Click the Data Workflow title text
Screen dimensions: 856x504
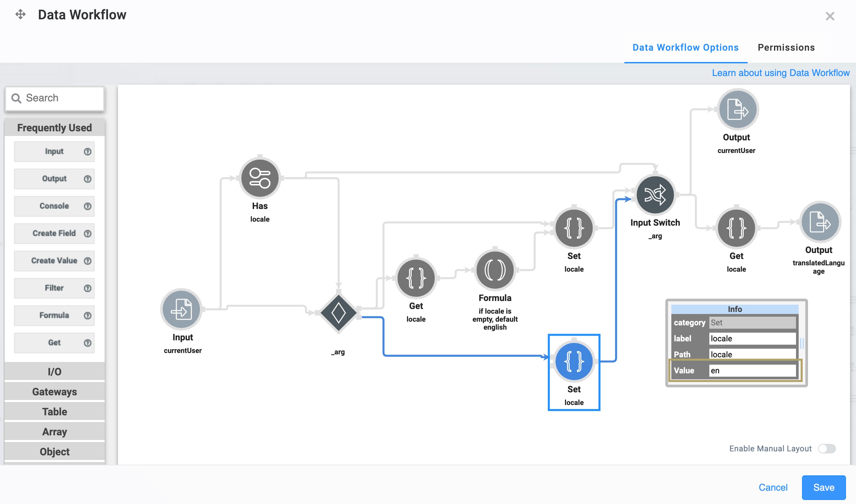click(82, 15)
